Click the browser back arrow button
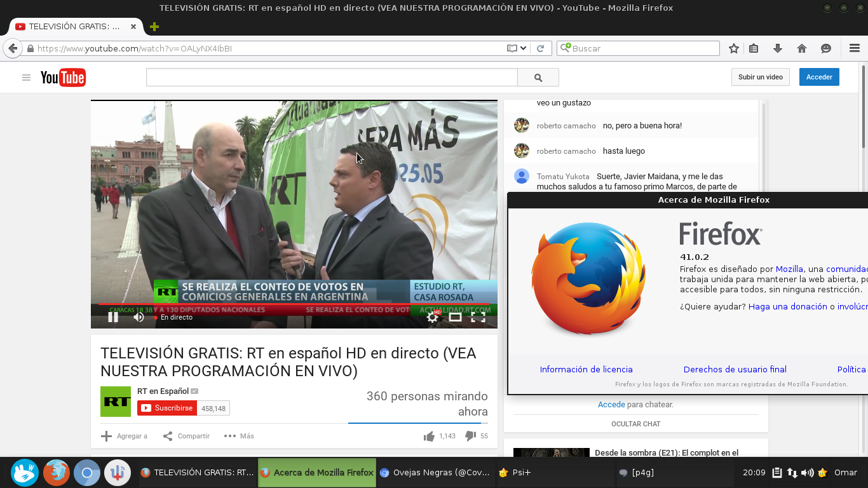Viewport: 868px width, 488px height. click(x=13, y=48)
